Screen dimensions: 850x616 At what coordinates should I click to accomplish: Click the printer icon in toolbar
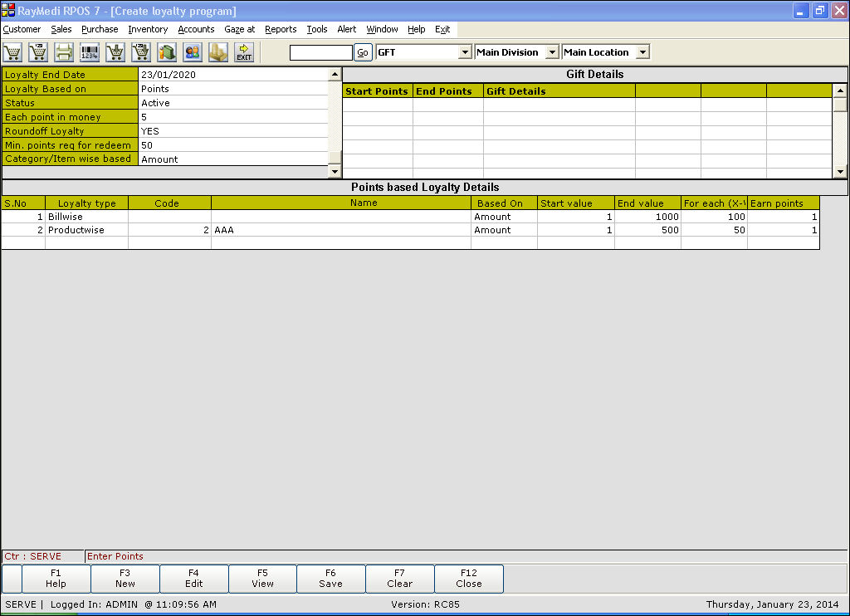click(64, 52)
